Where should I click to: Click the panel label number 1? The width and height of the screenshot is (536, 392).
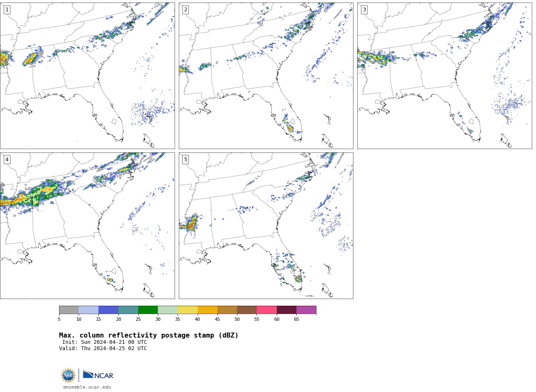(x=7, y=10)
